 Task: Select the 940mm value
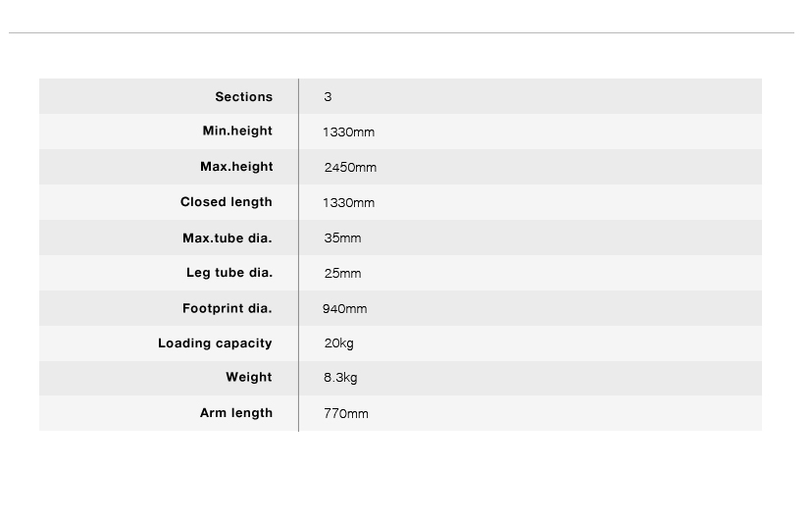pos(344,308)
